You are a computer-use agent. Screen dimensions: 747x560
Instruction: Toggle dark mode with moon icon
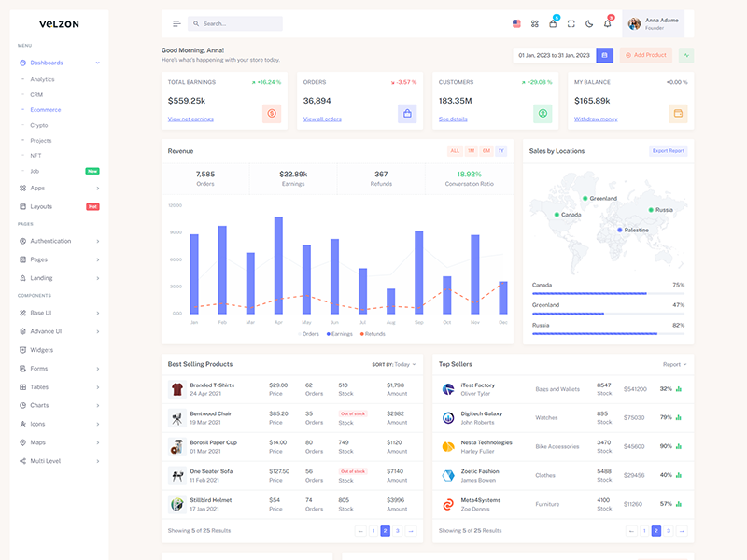tap(589, 23)
